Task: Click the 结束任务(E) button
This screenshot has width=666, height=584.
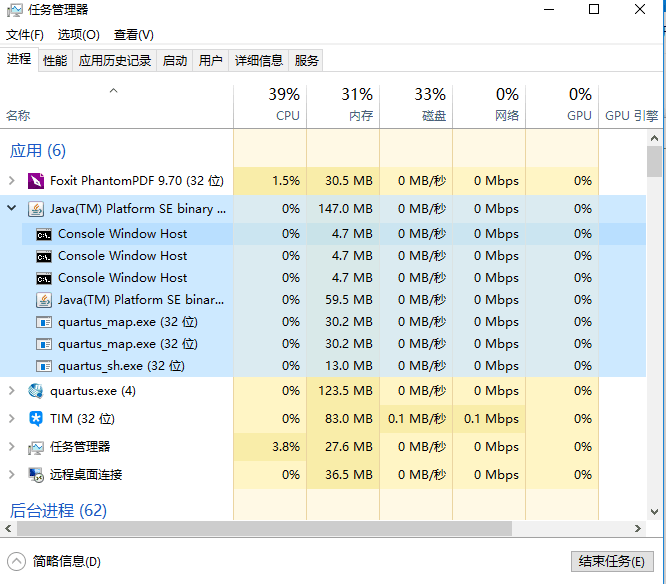Action: point(612,561)
